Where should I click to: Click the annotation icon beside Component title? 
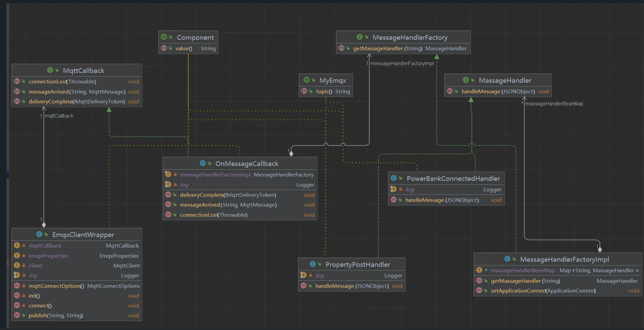(x=164, y=37)
